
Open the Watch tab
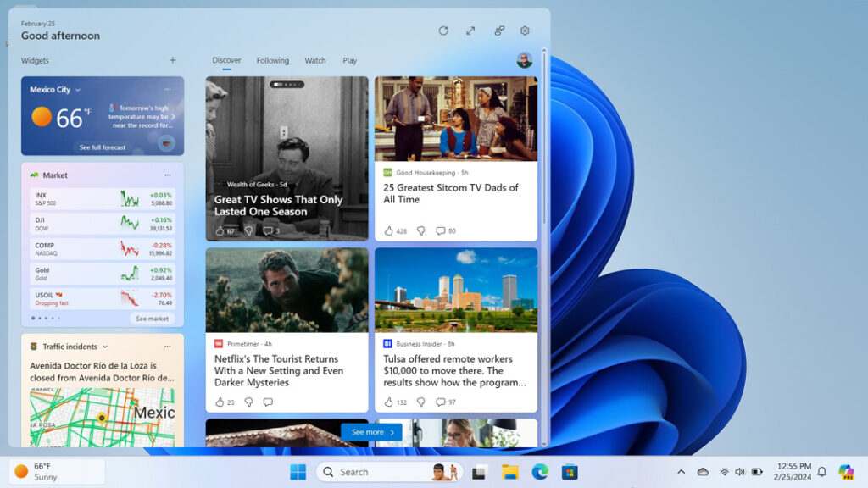(x=314, y=60)
